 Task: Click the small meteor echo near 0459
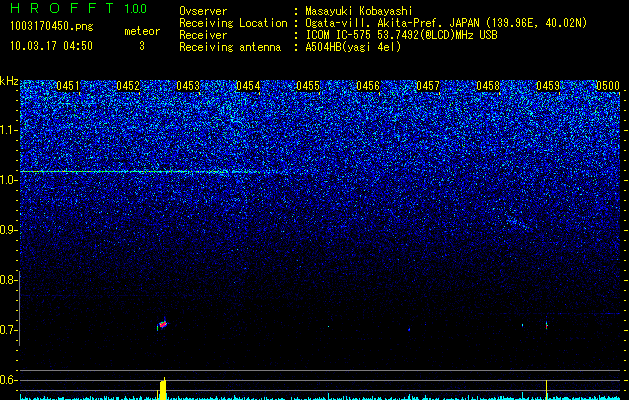pyautogui.click(x=546, y=325)
